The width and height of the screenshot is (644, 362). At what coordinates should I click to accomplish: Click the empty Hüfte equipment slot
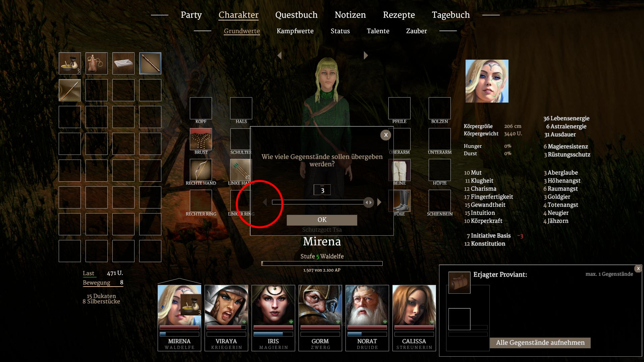pos(440,170)
